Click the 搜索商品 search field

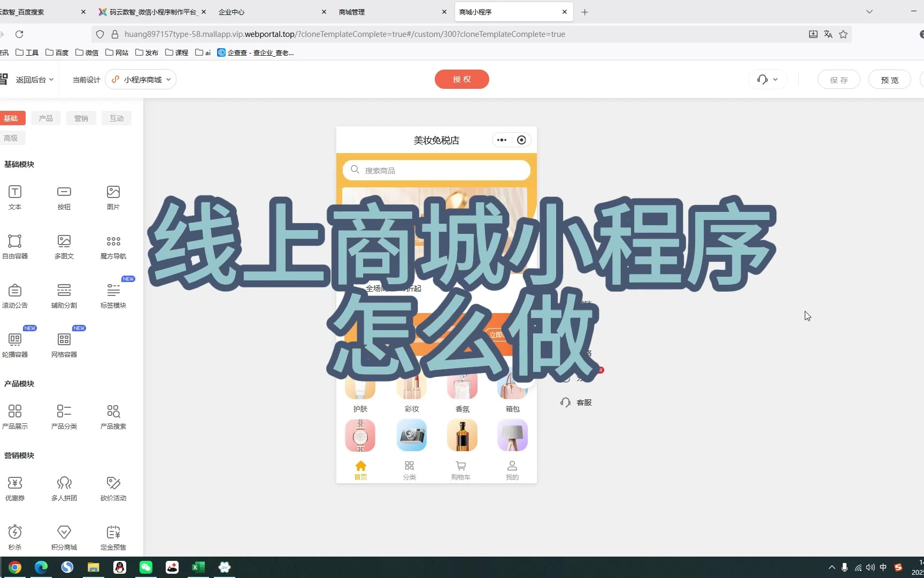(436, 170)
